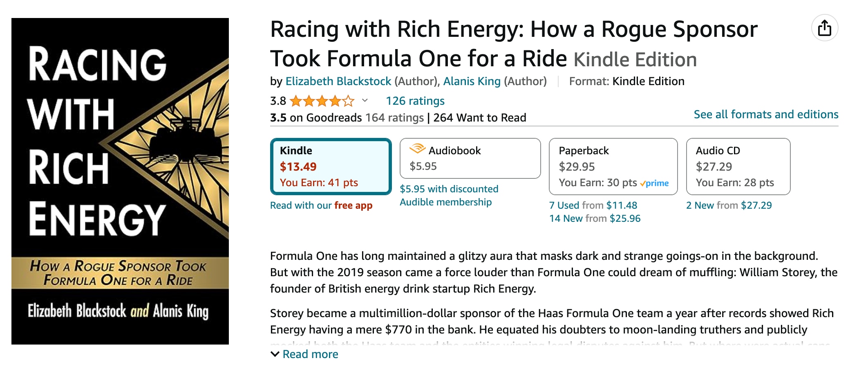Select the Kindle format option

click(x=331, y=167)
